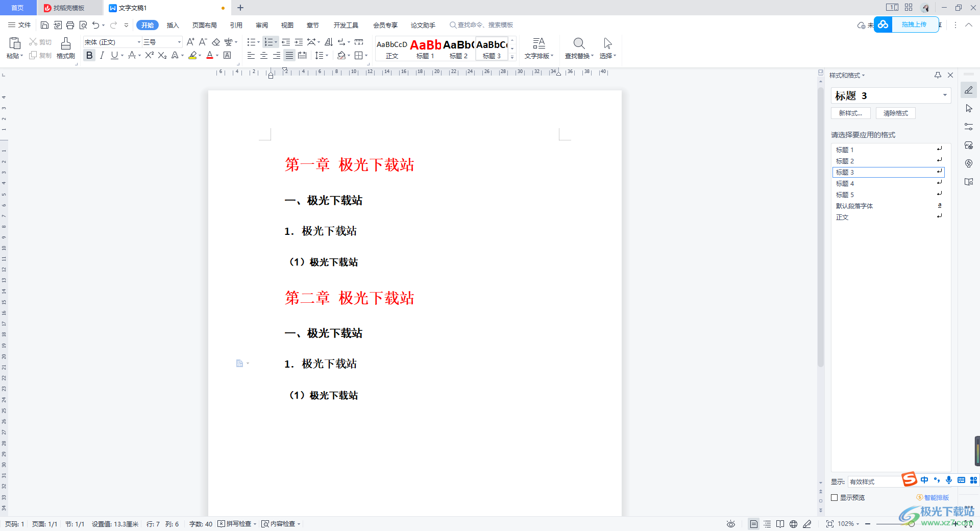Apply superscript formatting
The image size is (980, 531).
(x=149, y=55)
